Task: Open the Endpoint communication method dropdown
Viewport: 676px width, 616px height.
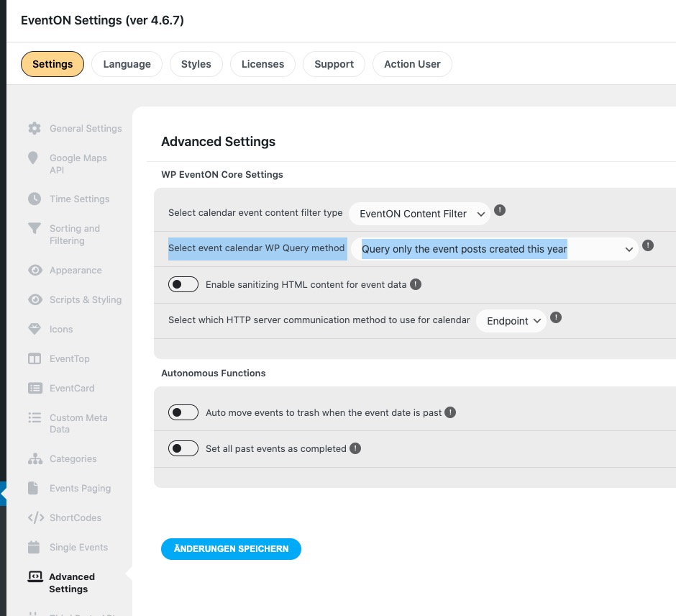Action: [511, 321]
